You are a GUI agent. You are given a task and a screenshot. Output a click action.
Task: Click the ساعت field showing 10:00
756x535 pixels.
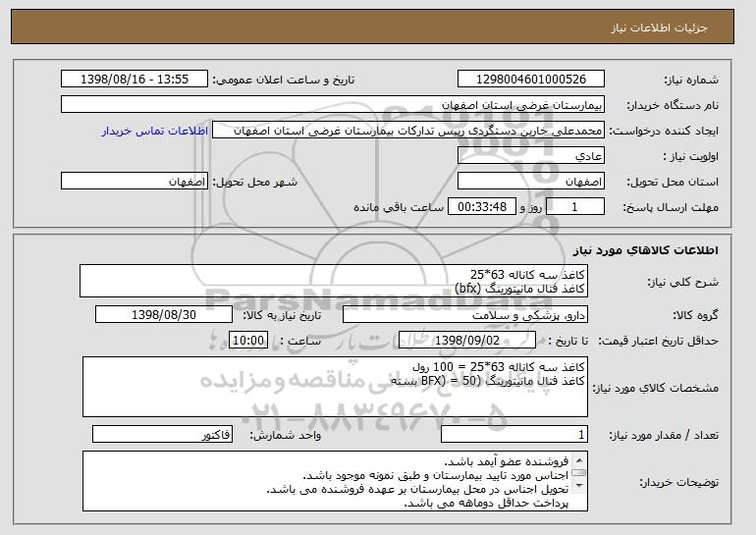click(x=248, y=341)
